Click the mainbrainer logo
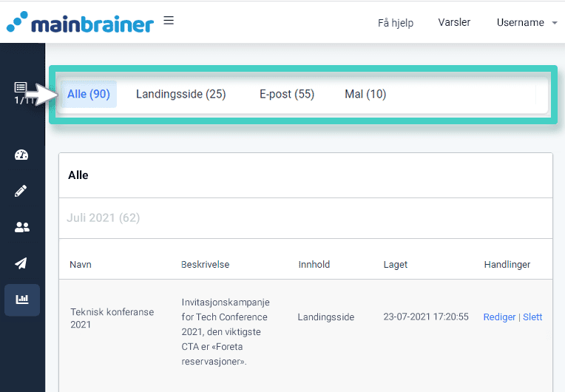Viewport: 565px width, 392px height. (80, 22)
